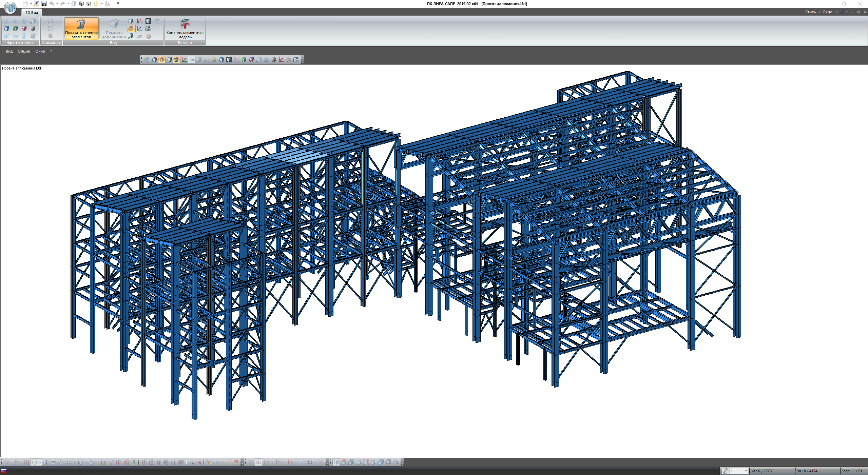
Task: Click the magnifier zoom icon in the bottom toolbar
Action: [191, 462]
